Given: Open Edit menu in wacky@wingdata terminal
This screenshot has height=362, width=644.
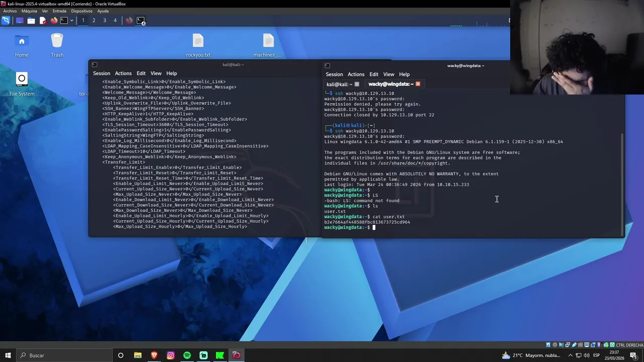Looking at the screenshot, I should [x=374, y=74].
